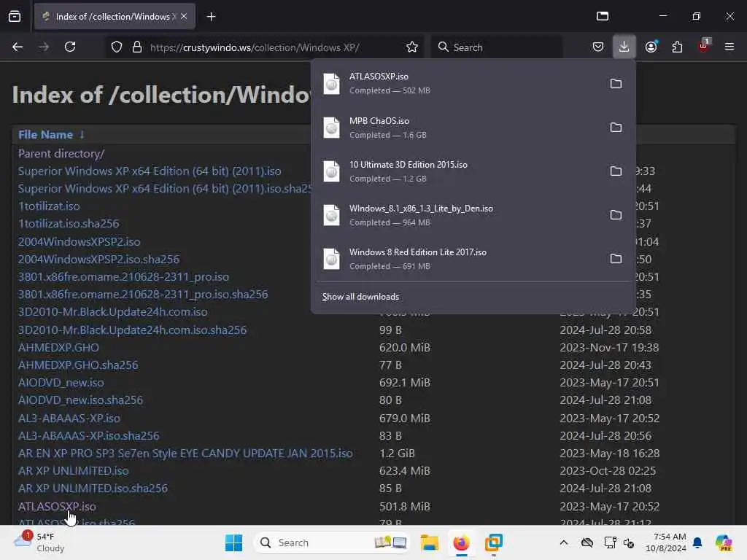Open the ATLASOSXP.iso link in listing
747x560 pixels.
[x=57, y=506]
